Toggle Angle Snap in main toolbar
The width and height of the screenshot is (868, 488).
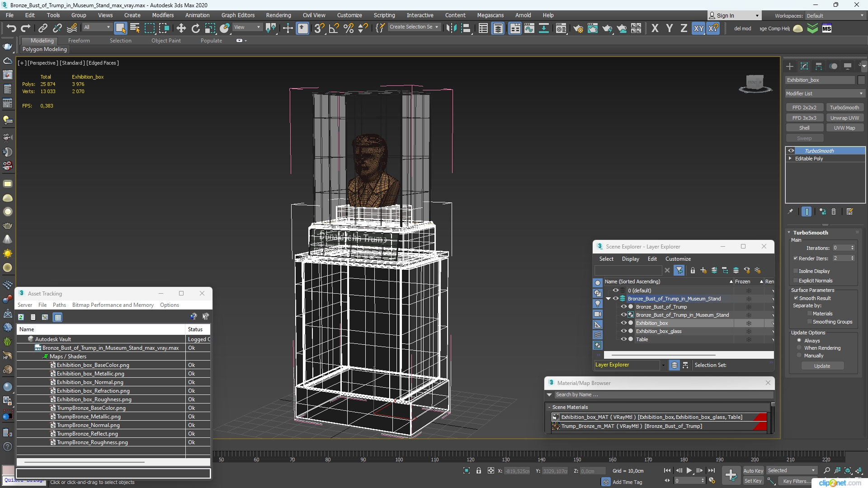334,28
